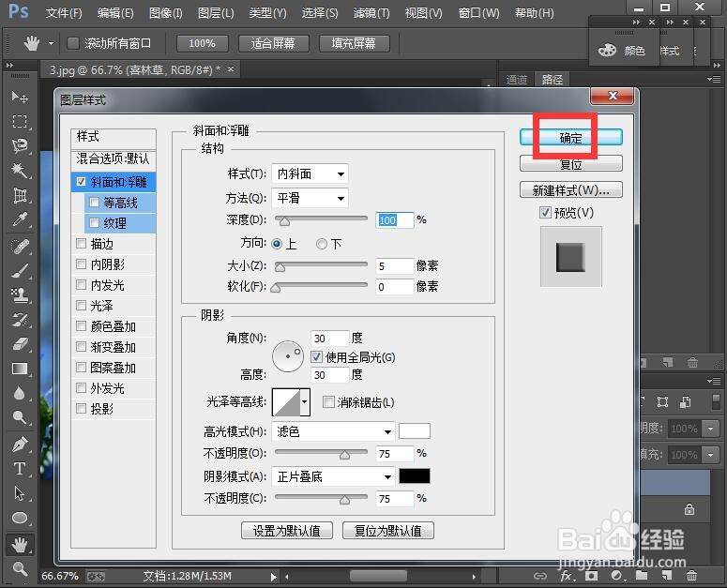Toggle 使用全局光 checkbox
Viewport: 727px width, 588px height.
point(316,356)
